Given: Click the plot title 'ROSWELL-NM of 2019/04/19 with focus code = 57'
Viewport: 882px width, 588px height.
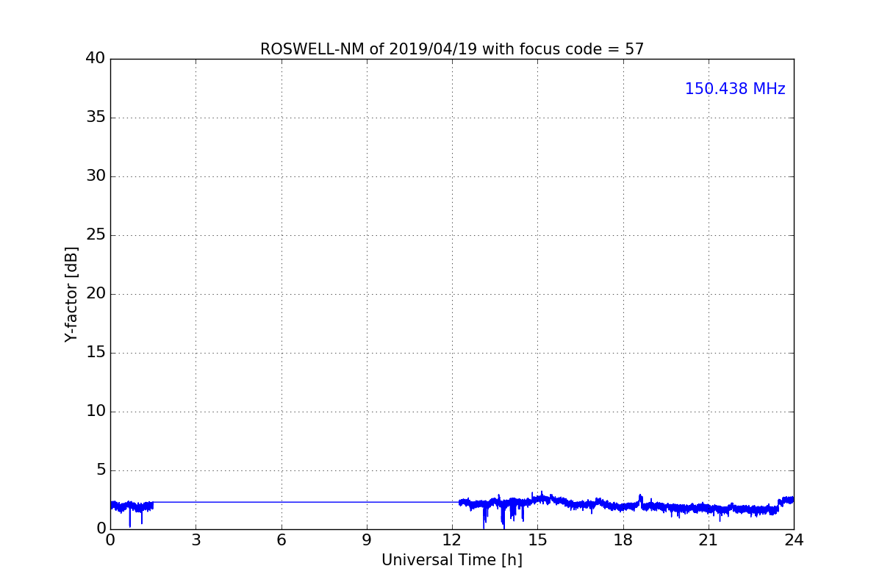Looking at the screenshot, I should click(x=452, y=49).
